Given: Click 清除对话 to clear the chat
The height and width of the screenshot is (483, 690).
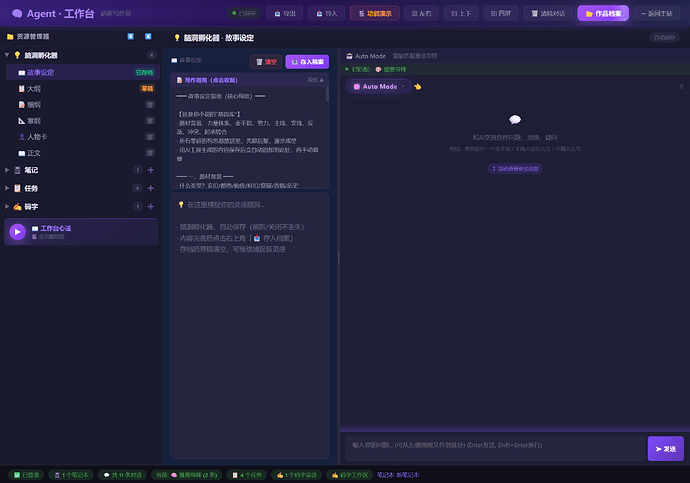Looking at the screenshot, I should [x=548, y=14].
